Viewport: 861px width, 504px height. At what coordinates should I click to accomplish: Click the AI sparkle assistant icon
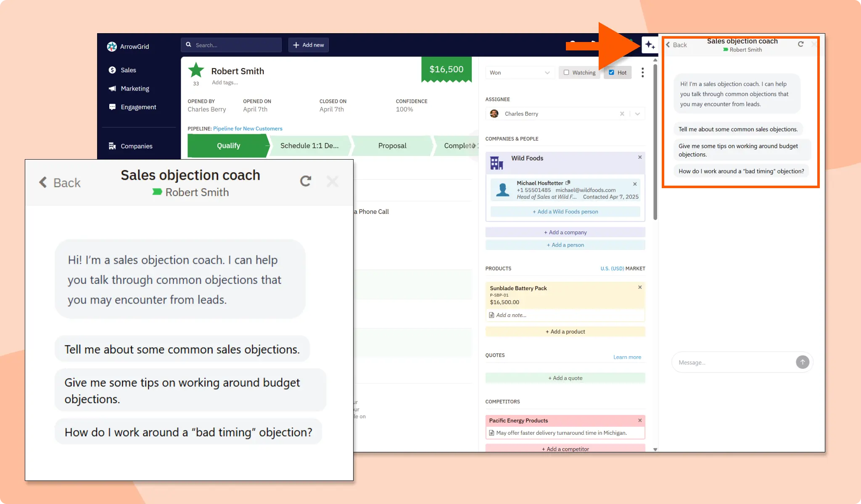coord(650,45)
